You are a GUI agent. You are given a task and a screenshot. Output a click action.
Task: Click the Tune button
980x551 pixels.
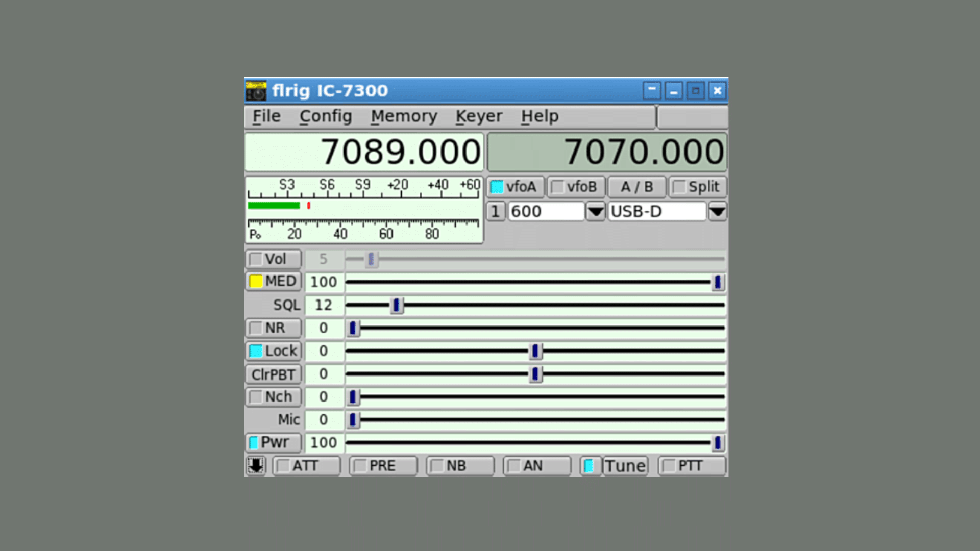pyautogui.click(x=625, y=466)
